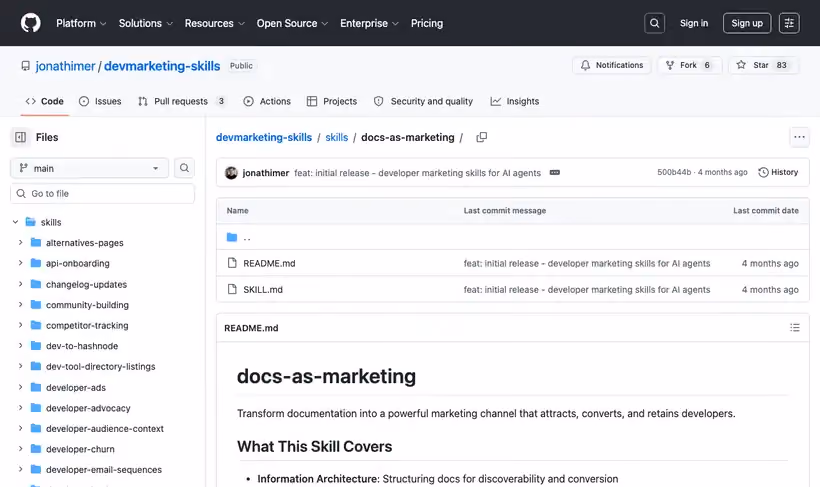820x487 pixels.
Task: Open the Enterprise menu
Action: 369,23
